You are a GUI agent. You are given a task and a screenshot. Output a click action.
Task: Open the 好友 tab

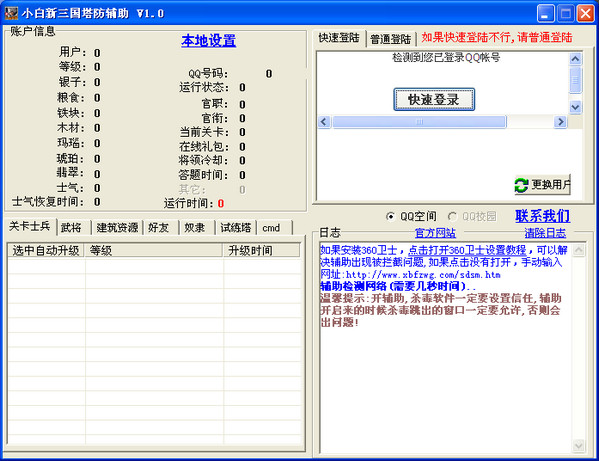click(160, 228)
